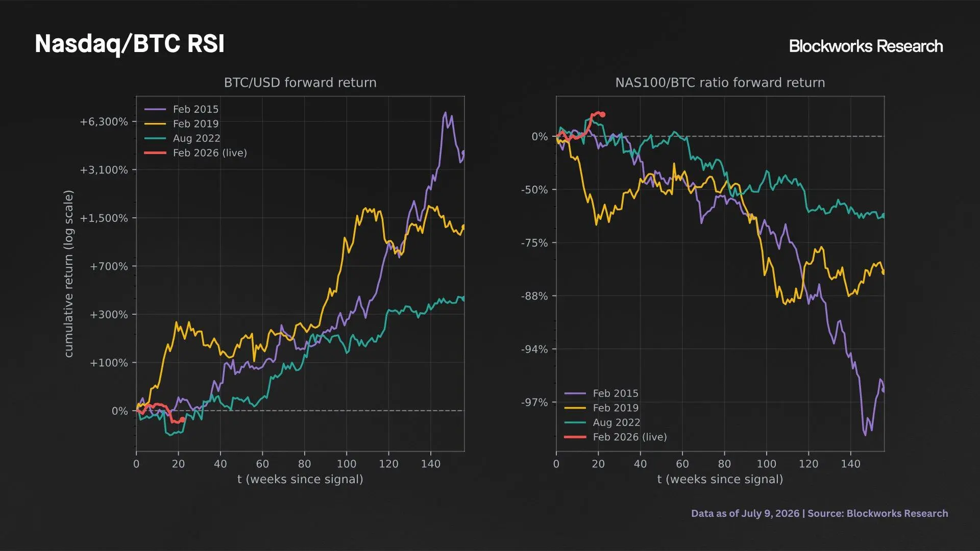Click the +6,300% y-axis label
This screenshot has width=980, height=551.
[x=104, y=122]
